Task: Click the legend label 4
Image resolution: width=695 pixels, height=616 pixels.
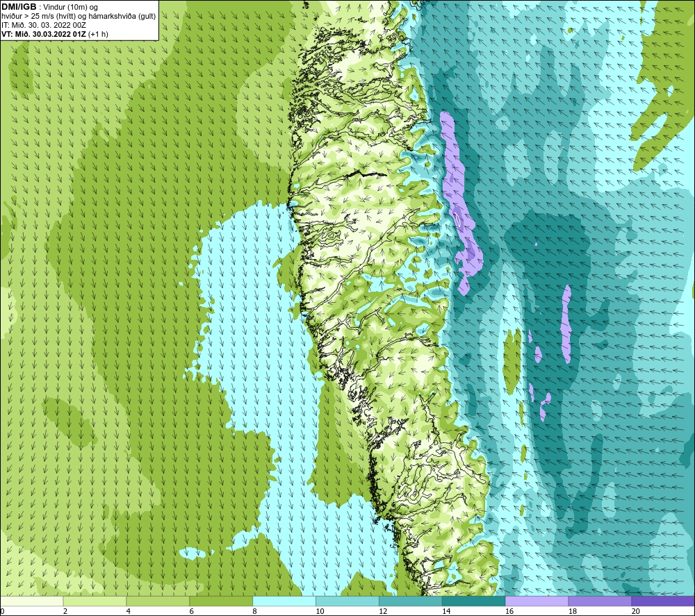Action: click(129, 611)
